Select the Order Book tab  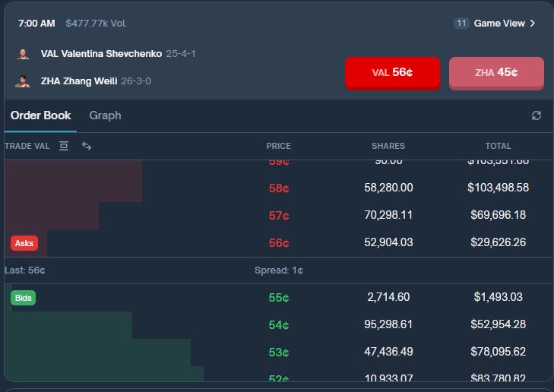tap(40, 115)
